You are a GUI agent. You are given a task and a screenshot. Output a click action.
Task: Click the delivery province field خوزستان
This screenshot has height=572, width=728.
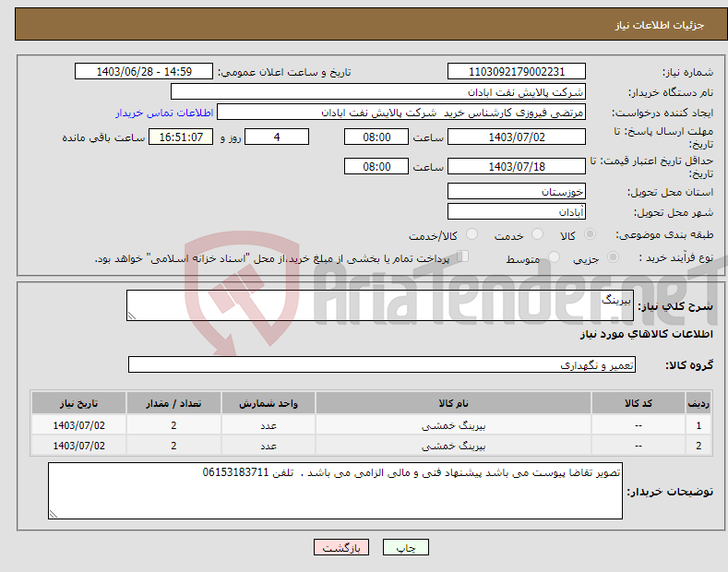[x=517, y=191]
